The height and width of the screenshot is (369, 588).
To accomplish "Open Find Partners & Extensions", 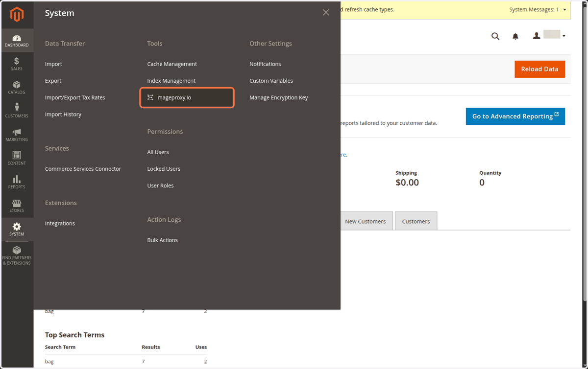I will click(x=17, y=256).
